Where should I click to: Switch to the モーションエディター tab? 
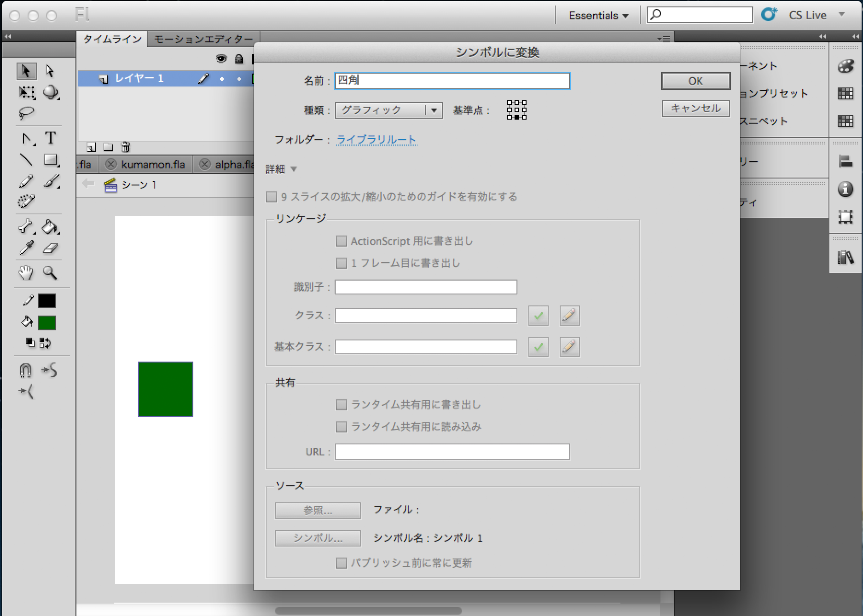click(x=203, y=39)
